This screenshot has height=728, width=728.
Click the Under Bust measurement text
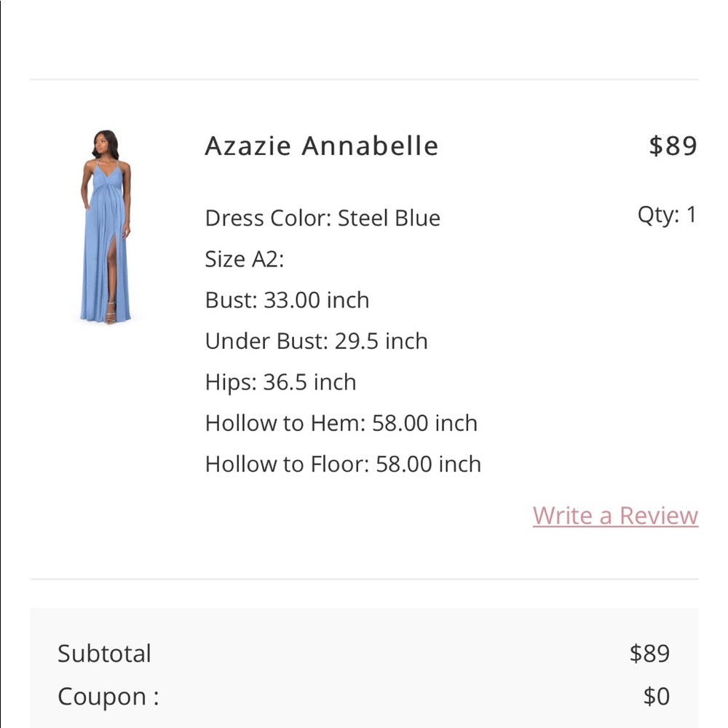pos(317,341)
